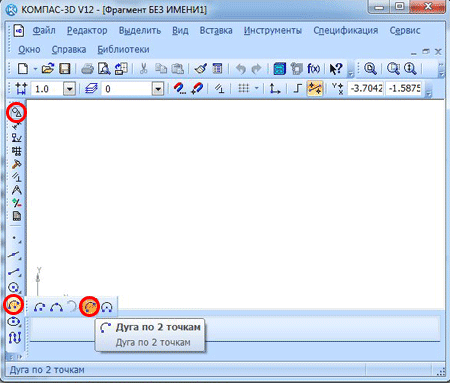Open the Вставка menu
This screenshot has width=450, height=383.
tap(216, 31)
